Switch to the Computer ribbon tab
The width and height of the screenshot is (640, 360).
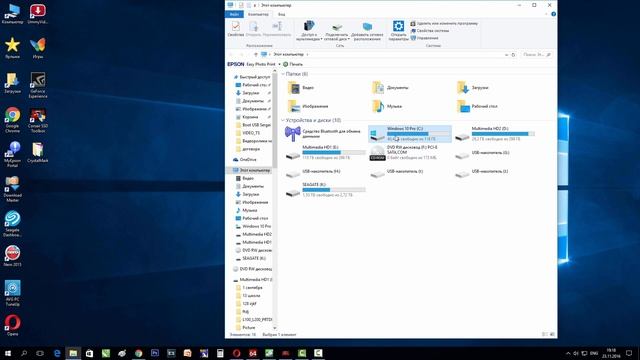pyautogui.click(x=258, y=14)
